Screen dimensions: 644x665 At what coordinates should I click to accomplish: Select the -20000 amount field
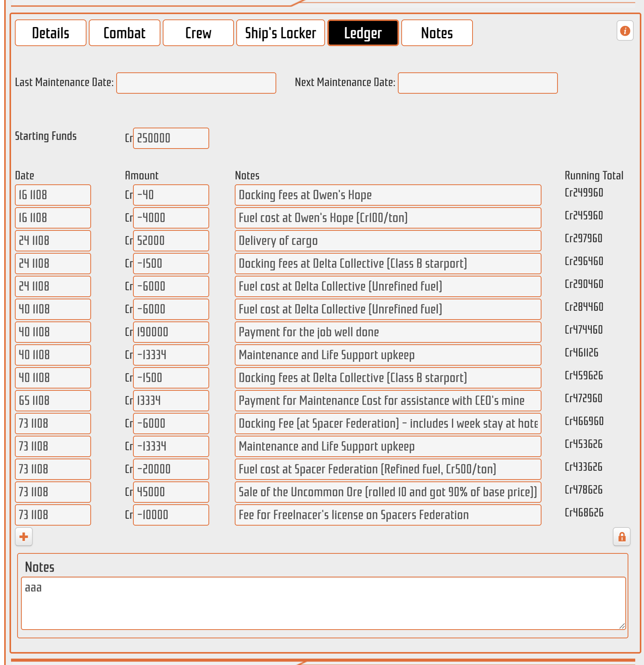click(x=171, y=469)
